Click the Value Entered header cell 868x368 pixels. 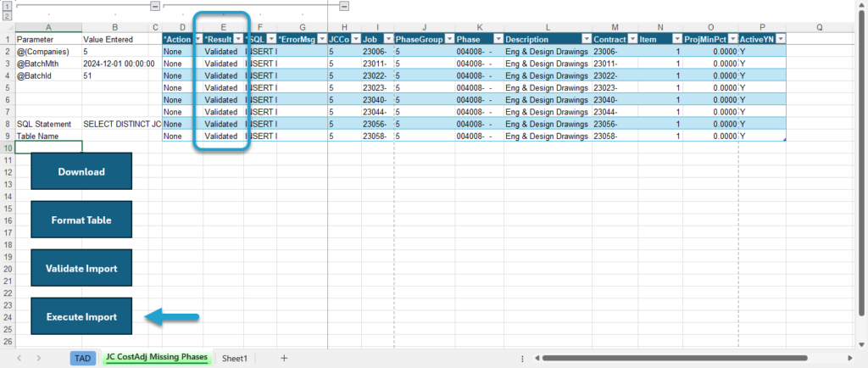pyautogui.click(x=115, y=39)
